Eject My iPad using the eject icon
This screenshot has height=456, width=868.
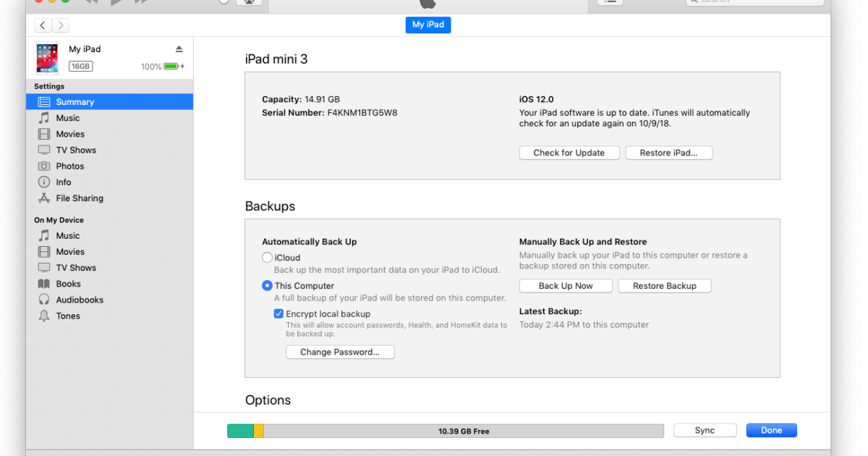click(x=179, y=49)
